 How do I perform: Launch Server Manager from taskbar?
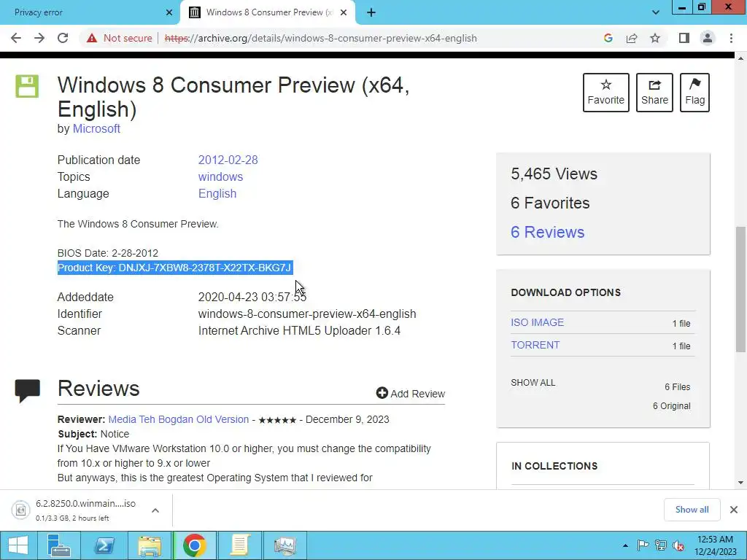[x=58, y=545]
